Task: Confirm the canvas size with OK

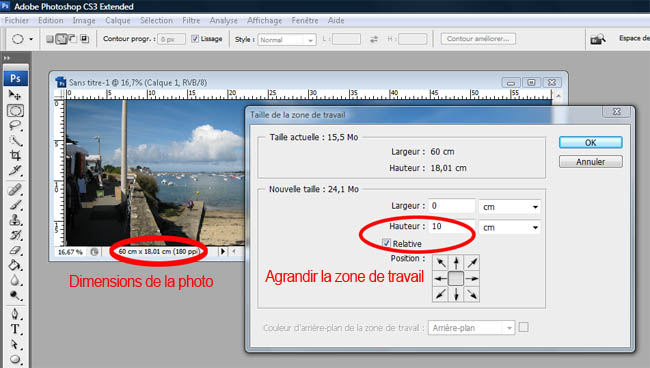Action: click(x=590, y=143)
